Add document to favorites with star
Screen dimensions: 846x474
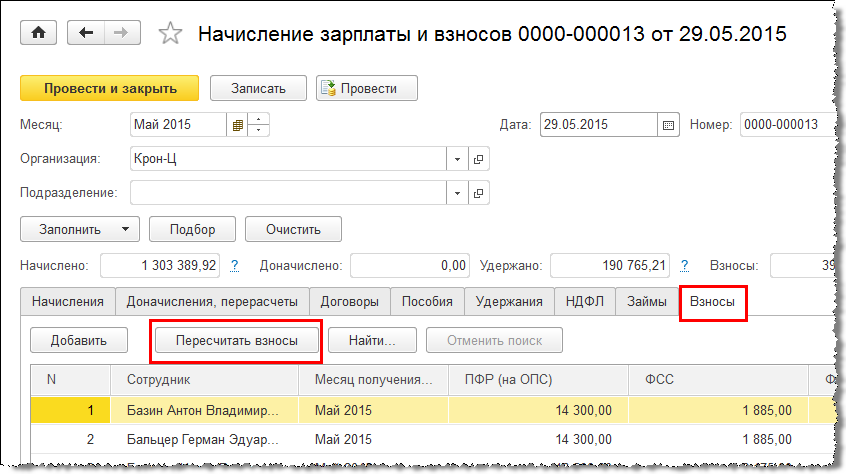point(171,34)
